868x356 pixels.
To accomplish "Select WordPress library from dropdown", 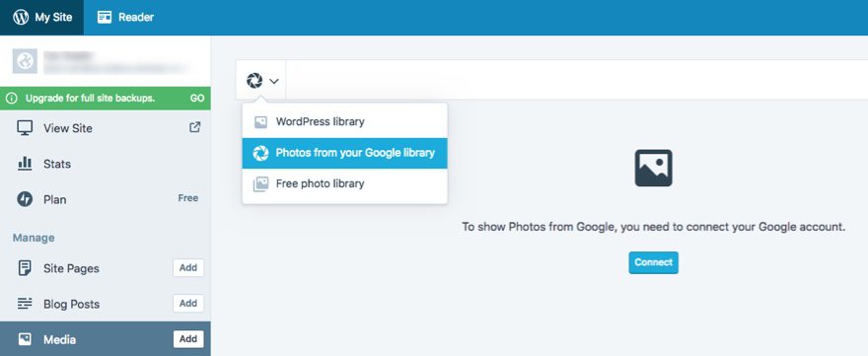I will (344, 122).
